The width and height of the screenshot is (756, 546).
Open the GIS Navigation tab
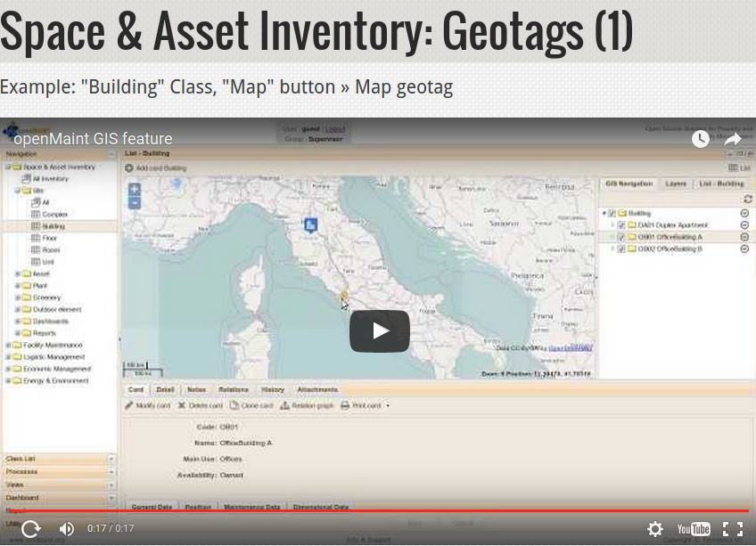pos(629,183)
